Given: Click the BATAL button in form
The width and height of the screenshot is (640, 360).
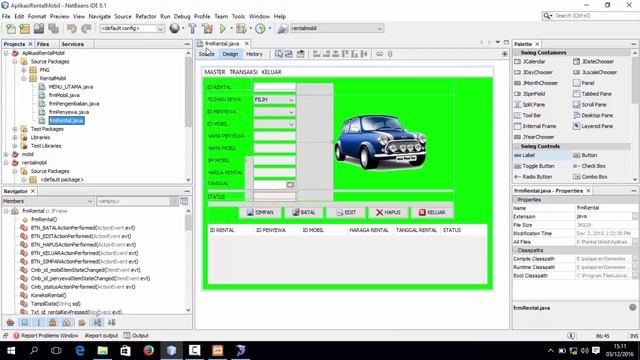Looking at the screenshot, I should point(304,212).
